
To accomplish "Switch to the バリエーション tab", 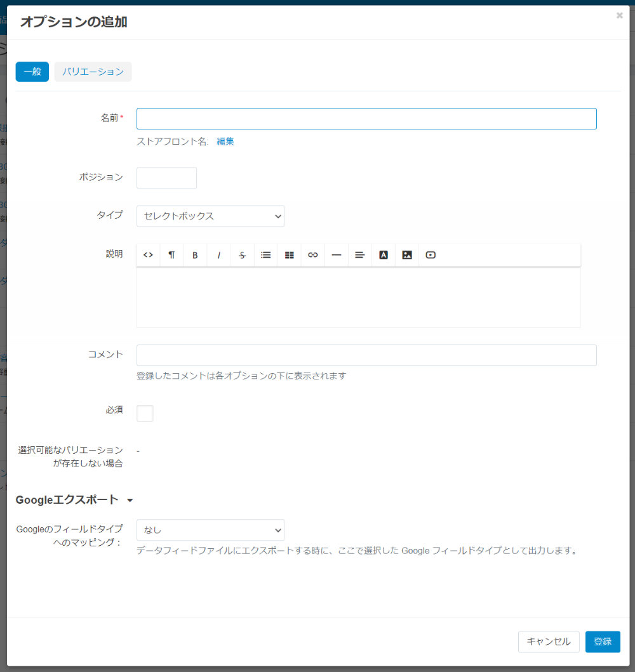I will tap(93, 72).
